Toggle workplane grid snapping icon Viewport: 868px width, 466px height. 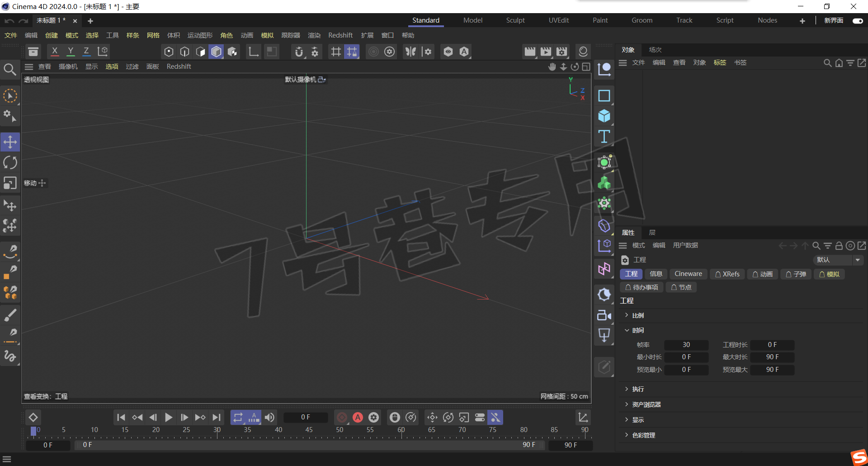click(352, 52)
